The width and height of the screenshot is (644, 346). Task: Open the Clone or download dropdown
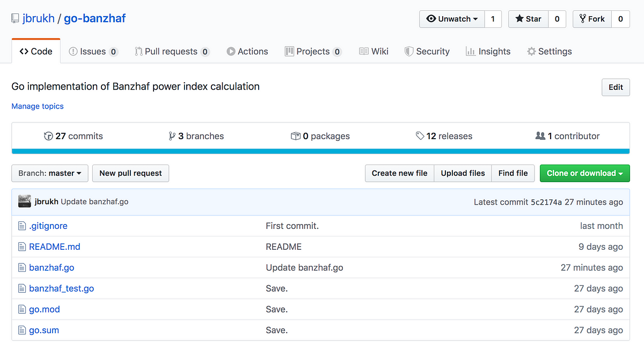pyautogui.click(x=585, y=173)
